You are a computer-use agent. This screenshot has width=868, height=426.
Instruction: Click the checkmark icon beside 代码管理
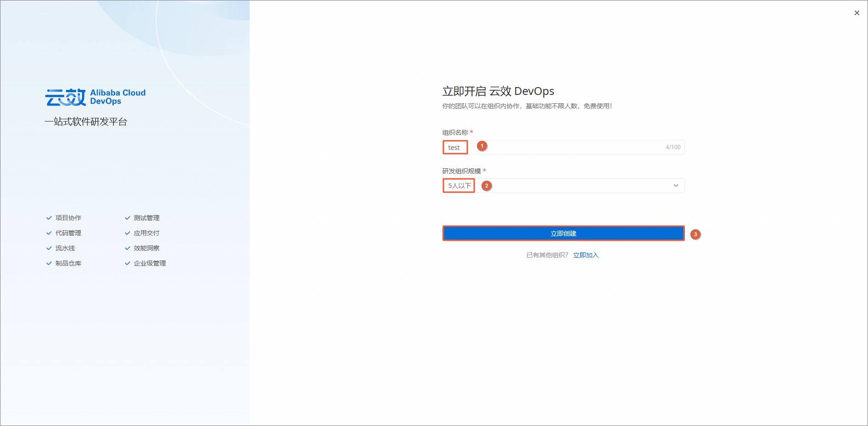(x=49, y=233)
